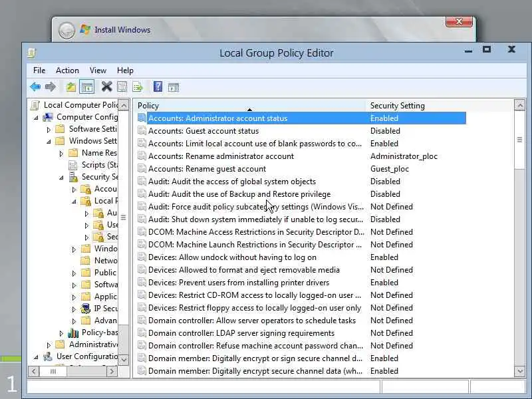Viewport: 532px width, 399px height.
Task: Click the Up one level folder icon
Action: tap(71, 87)
